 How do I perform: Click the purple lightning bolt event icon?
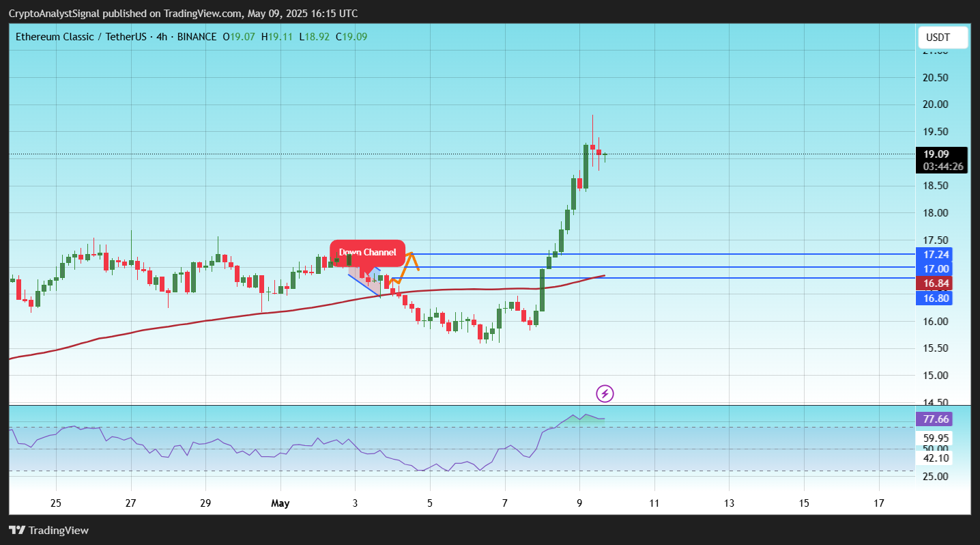[x=605, y=393]
